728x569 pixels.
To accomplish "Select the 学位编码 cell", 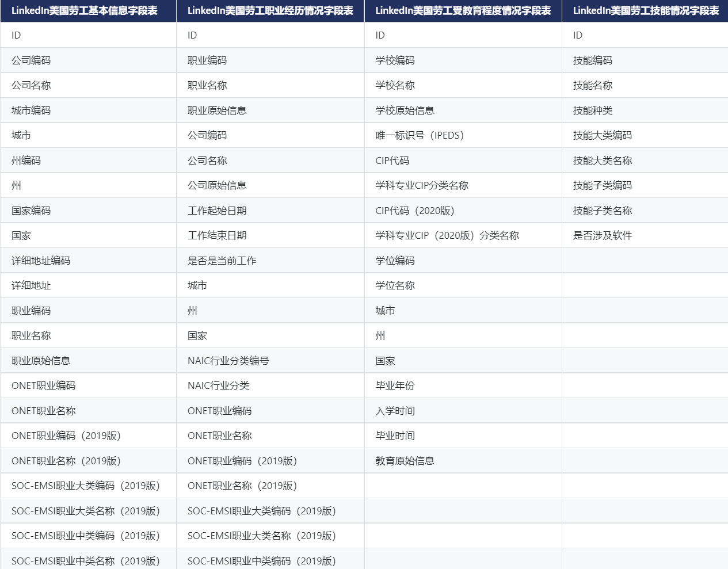I will tap(463, 261).
